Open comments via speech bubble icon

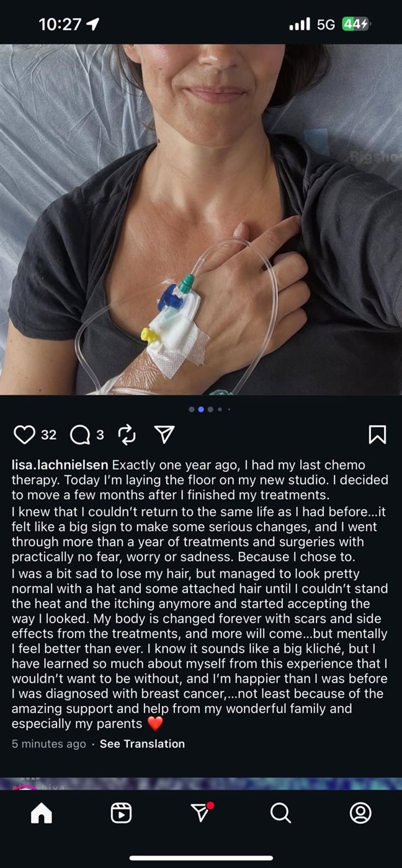point(80,435)
